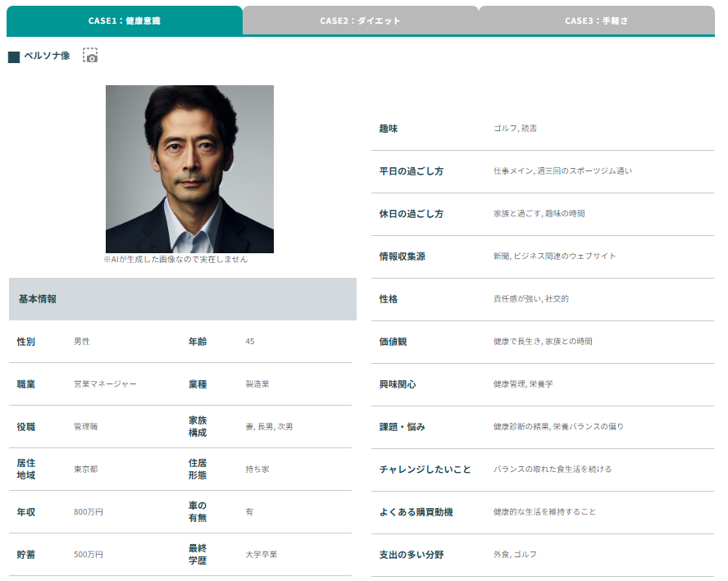Select the 興味関心 value 健康管理, 栄養学
The height and width of the screenshot is (581, 728).
point(523,384)
